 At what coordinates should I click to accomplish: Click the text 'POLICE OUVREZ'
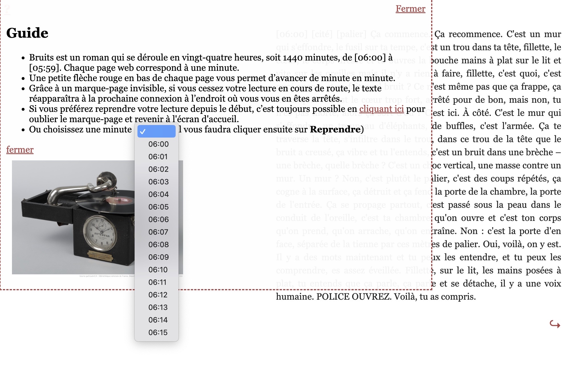pyautogui.click(x=353, y=297)
